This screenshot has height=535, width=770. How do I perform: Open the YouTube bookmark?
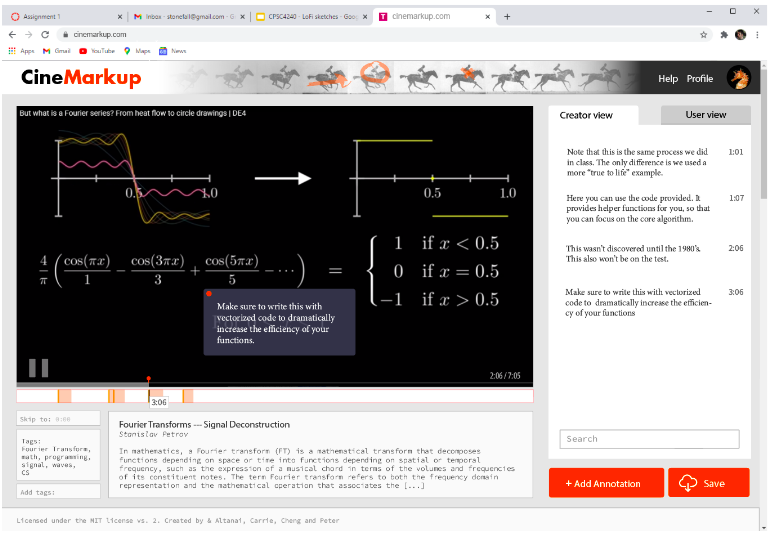pyautogui.click(x=97, y=51)
